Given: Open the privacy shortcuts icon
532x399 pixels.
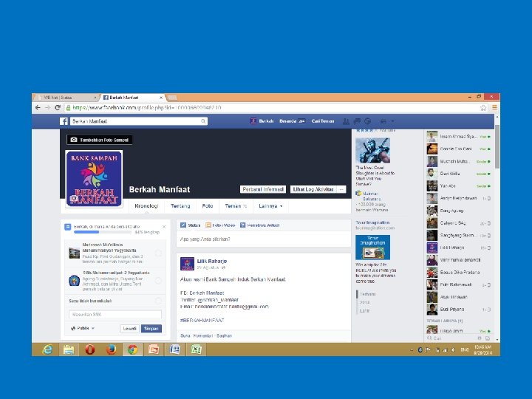Looking at the screenshot, I should click(383, 121).
